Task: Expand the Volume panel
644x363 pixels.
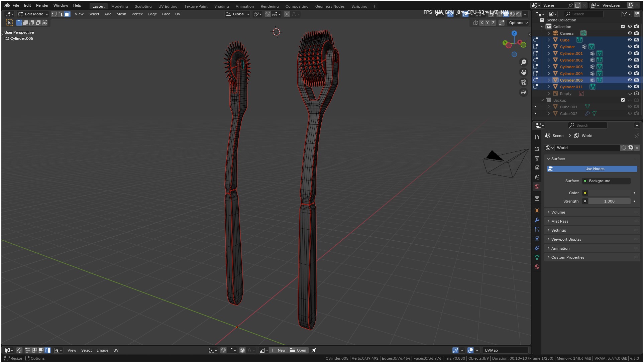Action: (x=558, y=212)
